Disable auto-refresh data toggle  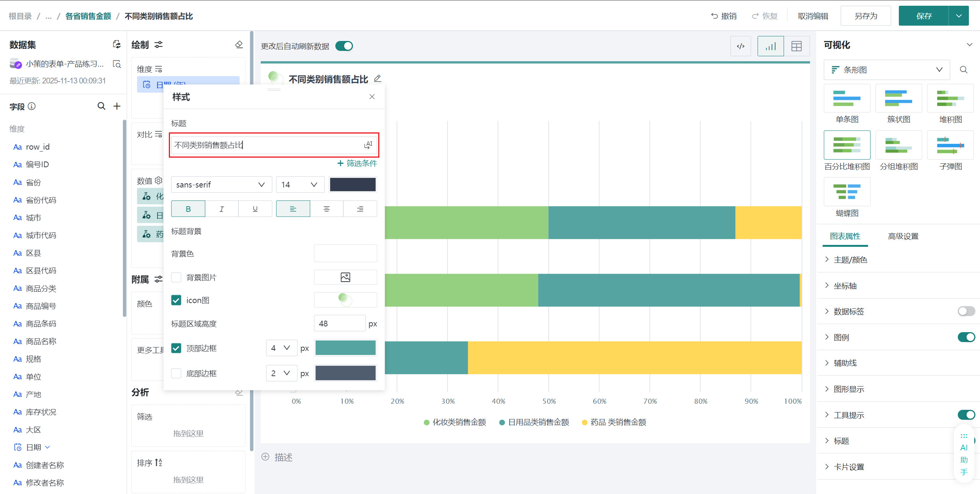[x=344, y=46]
